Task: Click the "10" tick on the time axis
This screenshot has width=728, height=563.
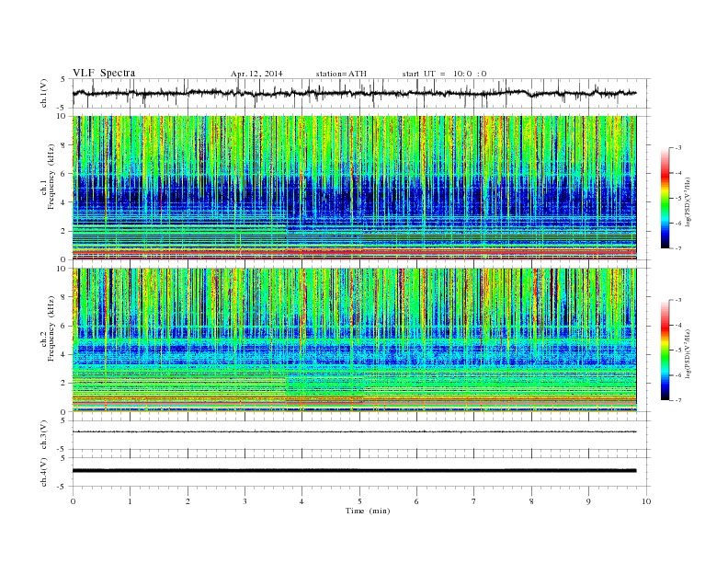Action: tap(646, 501)
